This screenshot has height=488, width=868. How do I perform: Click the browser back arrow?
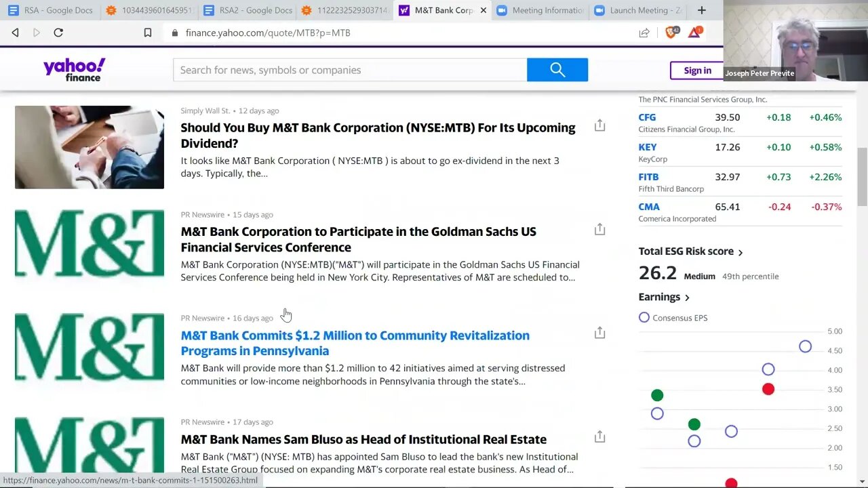[15, 33]
